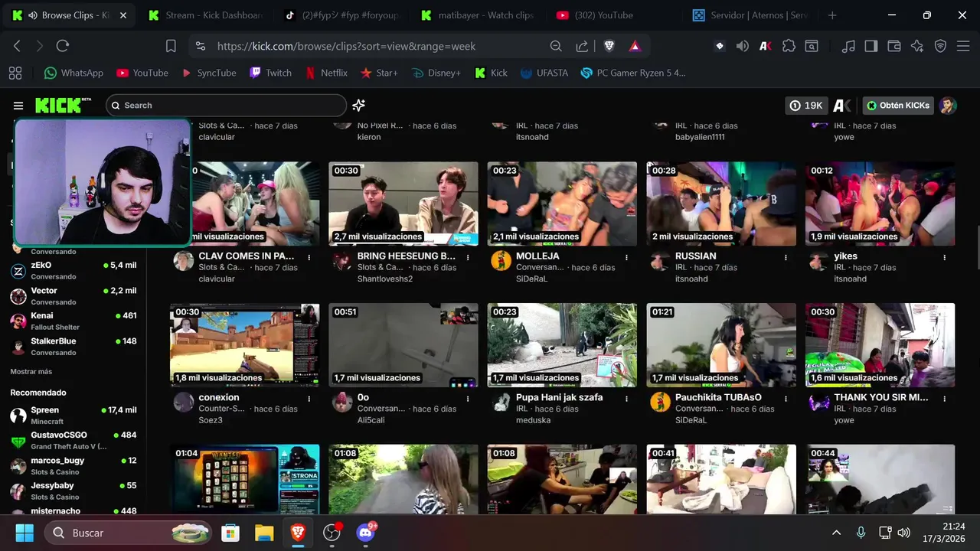This screenshot has width=980, height=551.
Task: Bookmark this page with the bookmark icon
Action: [171, 46]
